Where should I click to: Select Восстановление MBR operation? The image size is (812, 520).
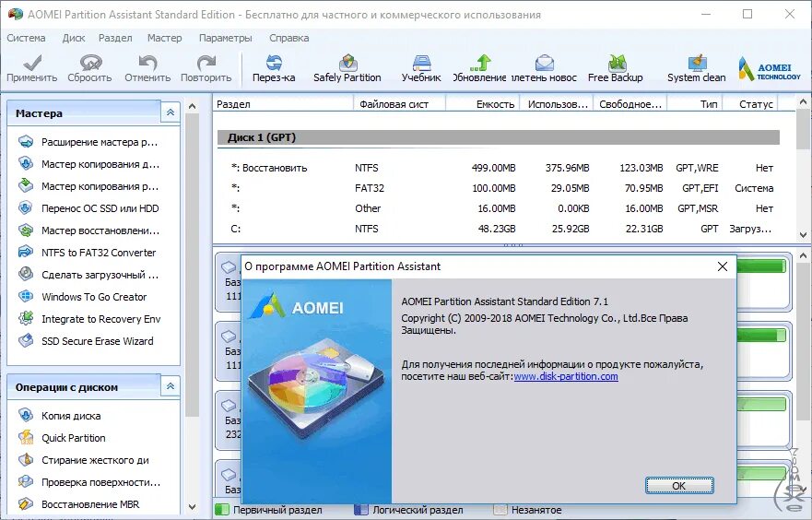[x=78, y=504]
